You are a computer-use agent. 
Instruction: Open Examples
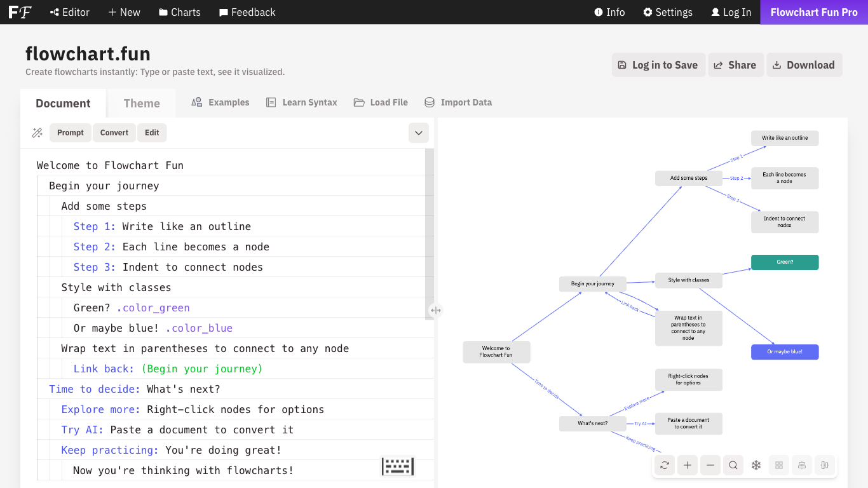point(220,102)
